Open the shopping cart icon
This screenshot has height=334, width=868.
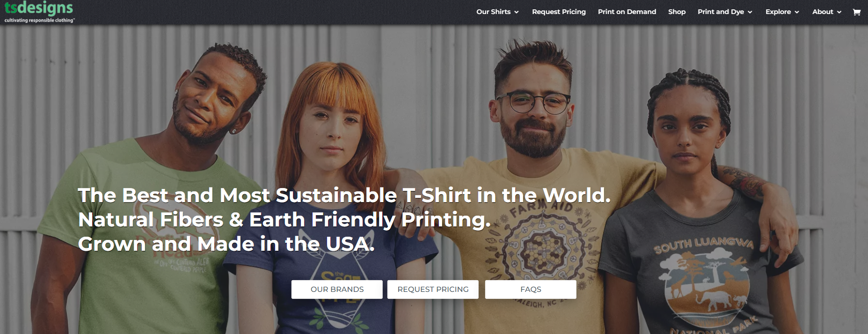click(857, 12)
